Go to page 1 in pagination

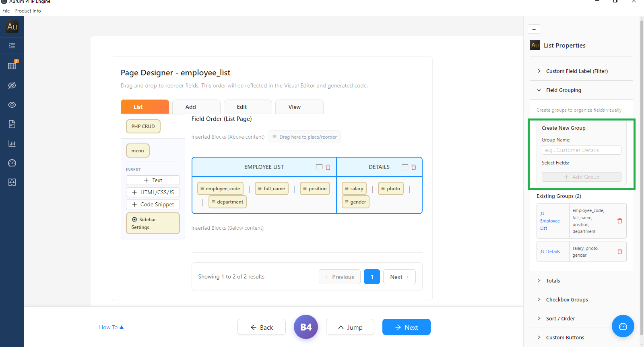pyautogui.click(x=372, y=277)
